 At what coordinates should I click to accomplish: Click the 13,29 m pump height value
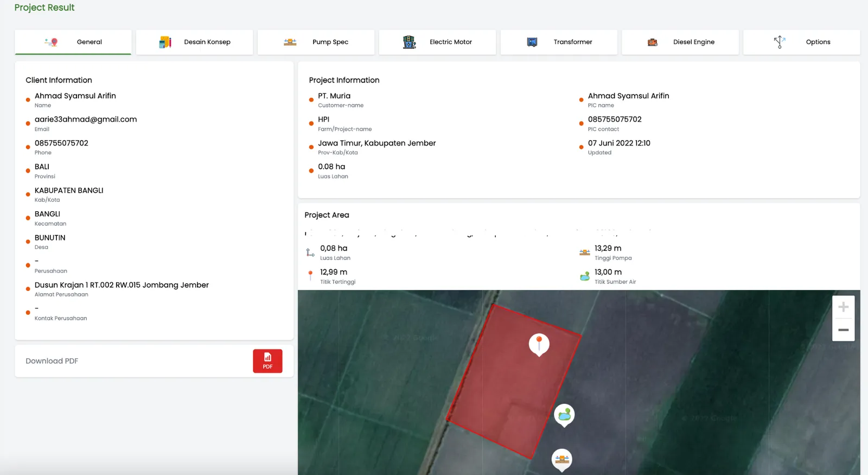tap(608, 248)
